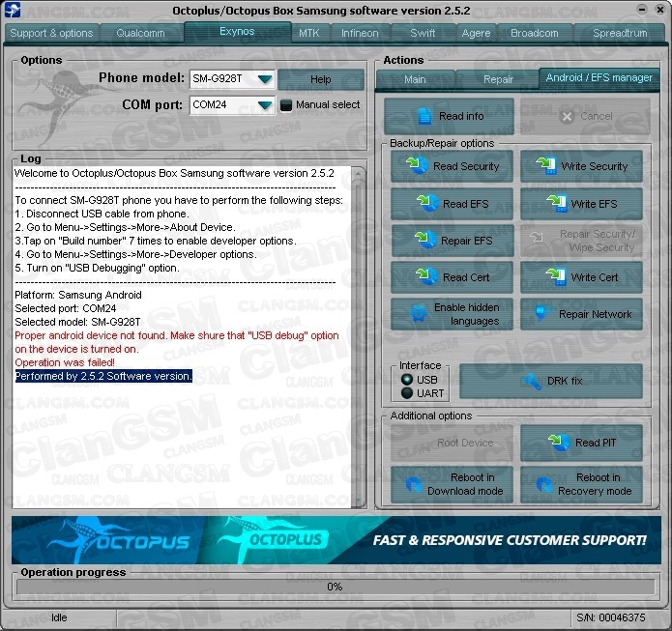Click the Enable hidden languages gear icon

pos(419,314)
